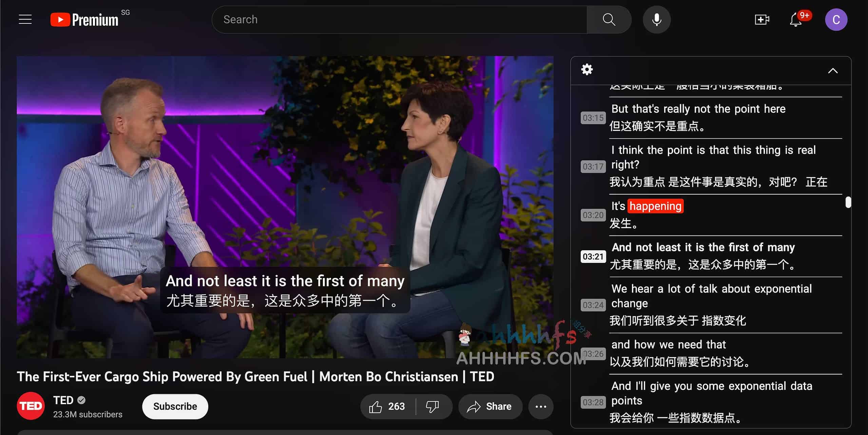Click inside the Search input field
The width and height of the screenshot is (868, 435).
pos(373,19)
